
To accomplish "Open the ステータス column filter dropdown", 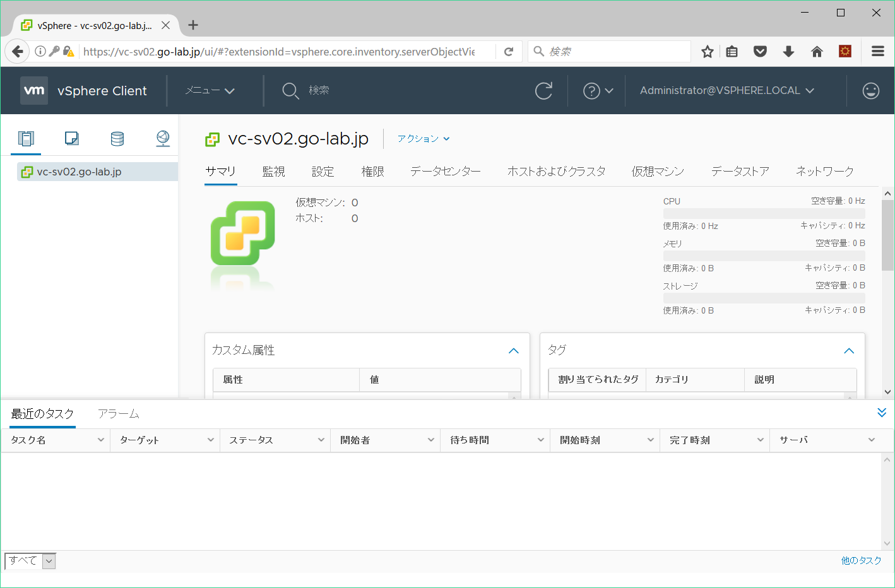I will pos(321,440).
